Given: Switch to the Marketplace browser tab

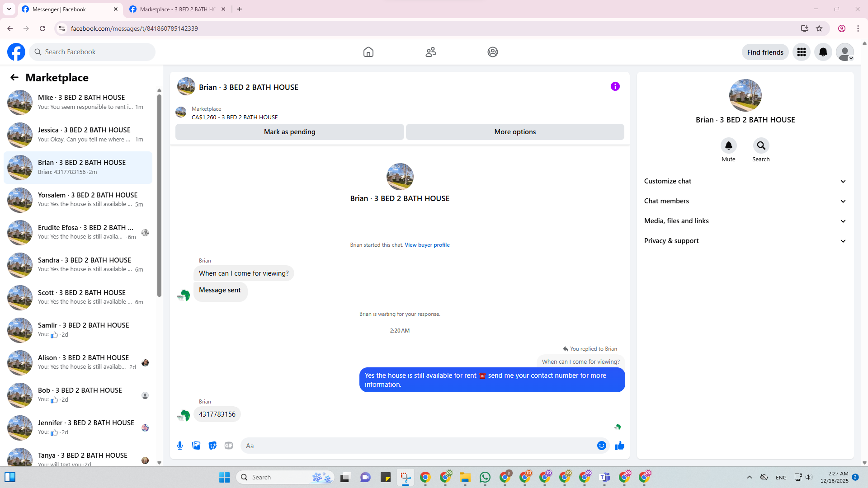Looking at the screenshot, I should pyautogui.click(x=177, y=9).
